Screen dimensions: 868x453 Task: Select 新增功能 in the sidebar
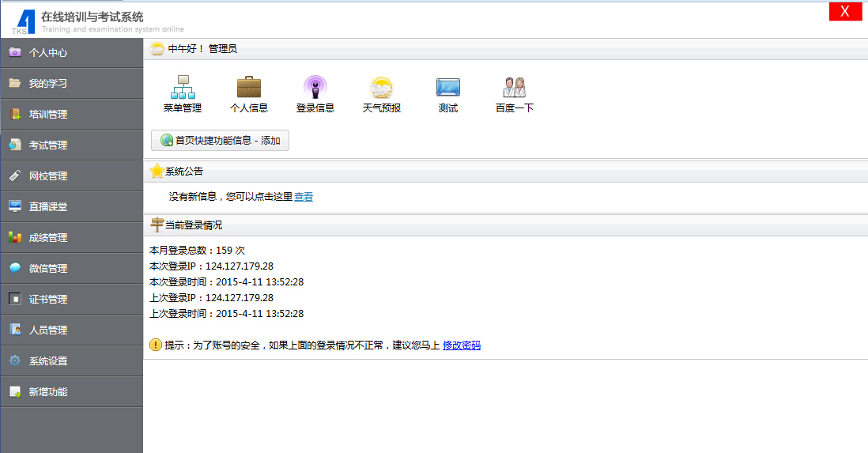(72, 391)
